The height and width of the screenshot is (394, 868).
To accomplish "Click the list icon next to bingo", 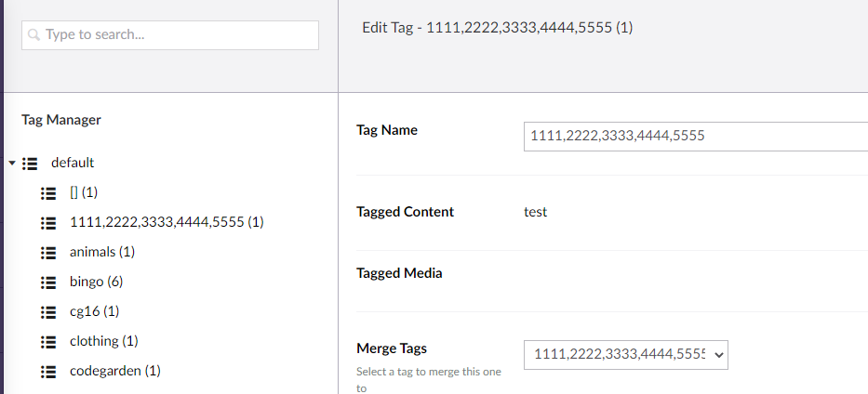I will coord(48,282).
